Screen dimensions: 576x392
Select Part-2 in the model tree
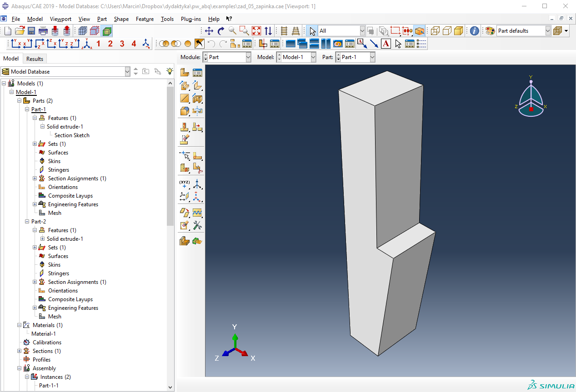(x=39, y=221)
